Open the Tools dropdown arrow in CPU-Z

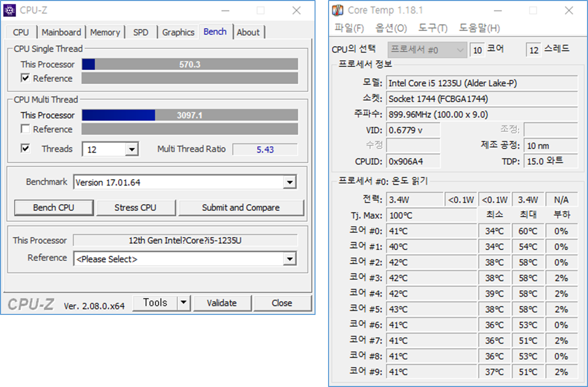click(x=184, y=302)
